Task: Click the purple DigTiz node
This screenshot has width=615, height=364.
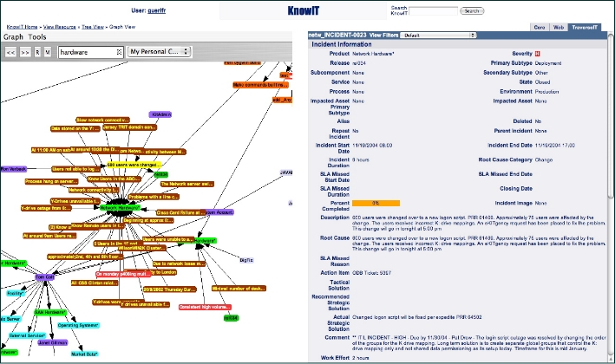Action: [245, 260]
